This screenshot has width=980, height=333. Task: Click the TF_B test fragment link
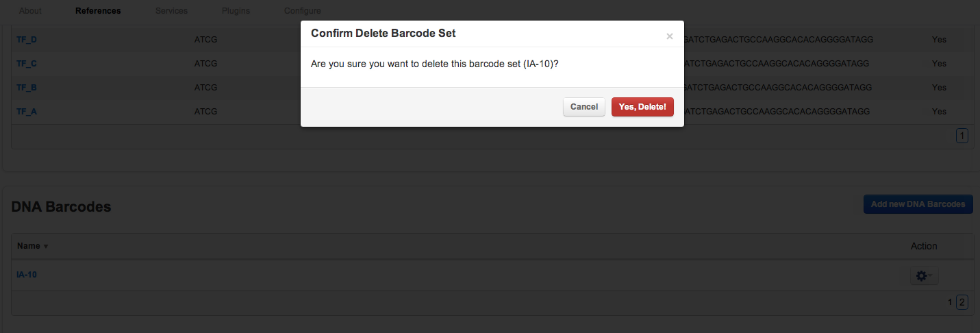(x=27, y=88)
